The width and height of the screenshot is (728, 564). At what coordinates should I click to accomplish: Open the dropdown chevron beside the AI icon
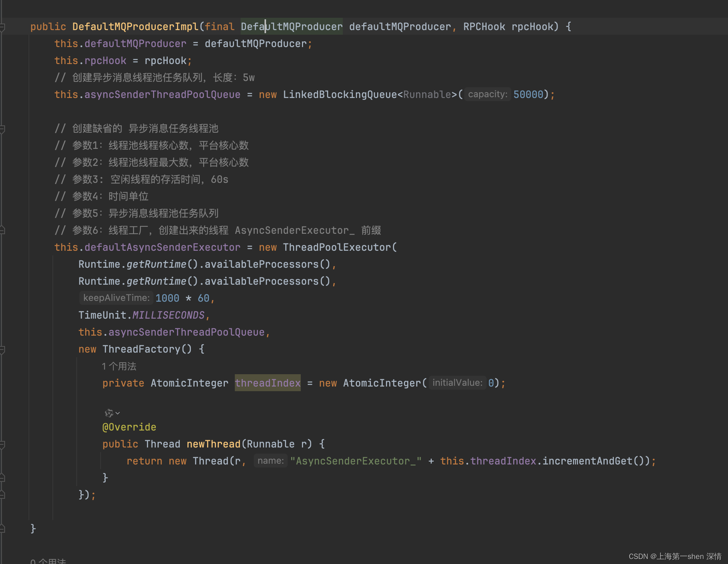pos(118,413)
